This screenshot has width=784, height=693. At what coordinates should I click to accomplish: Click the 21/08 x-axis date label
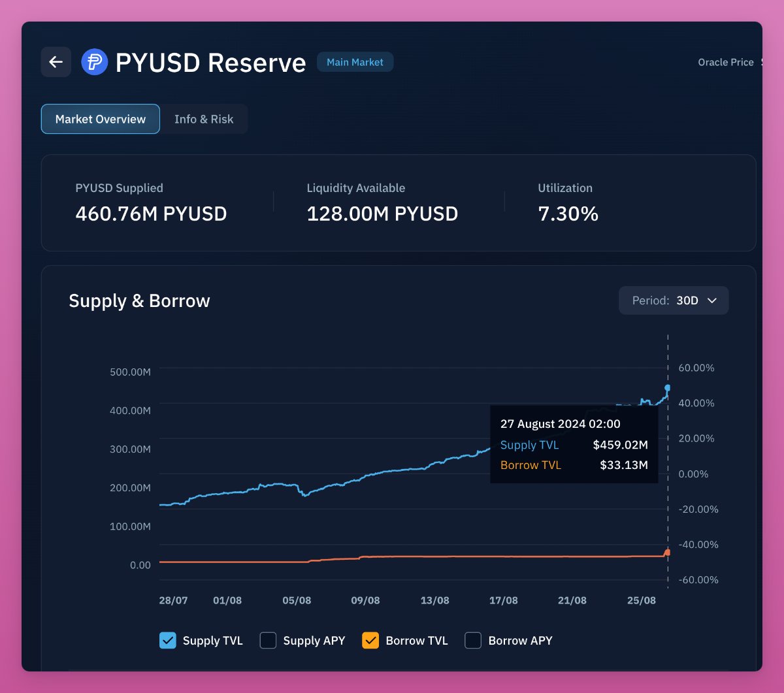pyautogui.click(x=572, y=600)
